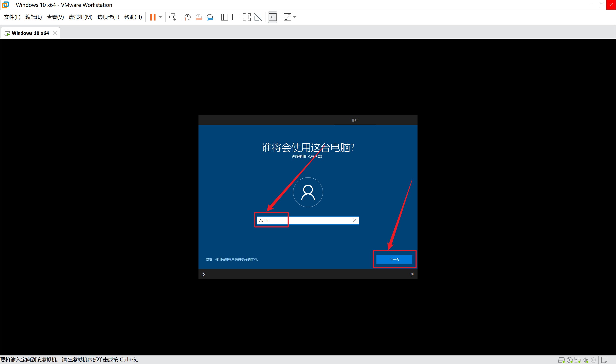Click the use online account link

[x=232, y=259]
